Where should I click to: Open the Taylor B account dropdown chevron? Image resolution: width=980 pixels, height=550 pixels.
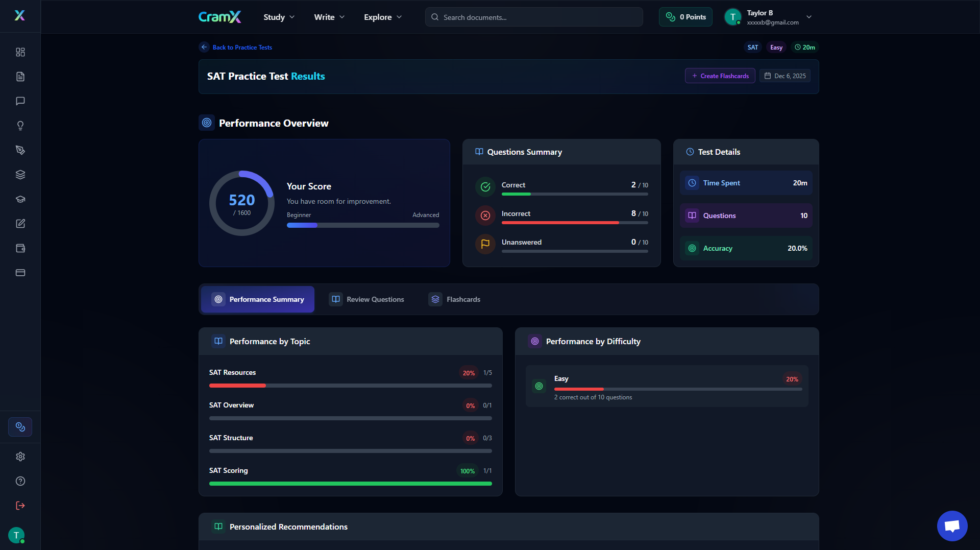(x=809, y=17)
